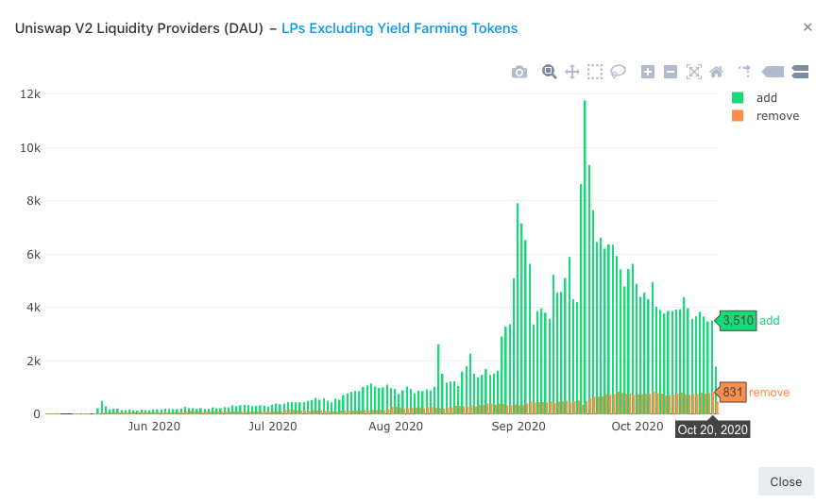Viewport: 833px width, 504px height.
Task: Autoscale the chart axes
Action: click(694, 72)
